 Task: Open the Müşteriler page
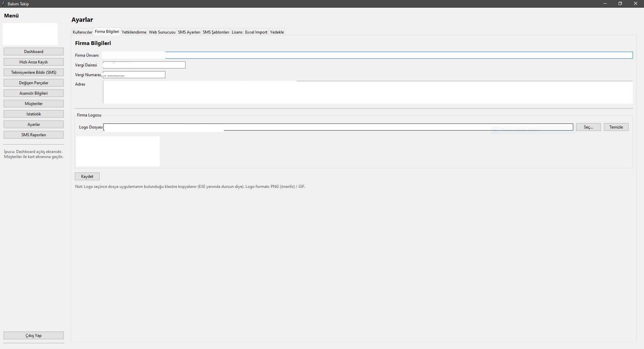pyautogui.click(x=34, y=104)
